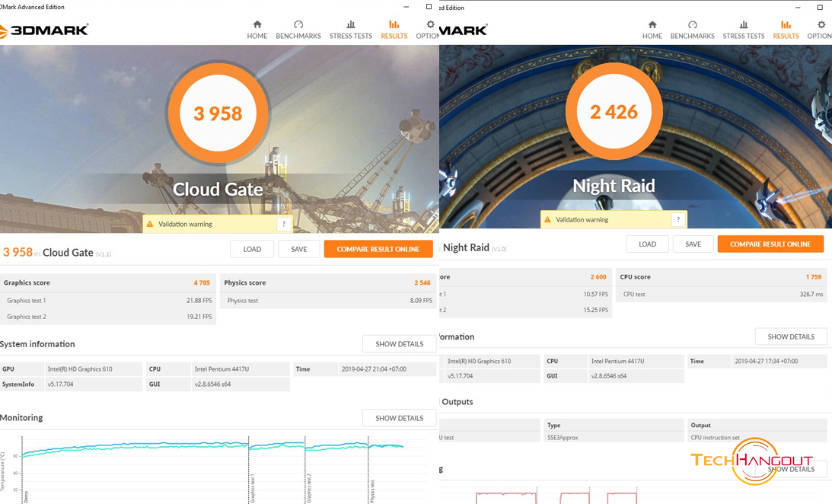Maximize the Cloud Gate 3DMark window
This screenshot has width=832, height=504.
coord(429,7)
